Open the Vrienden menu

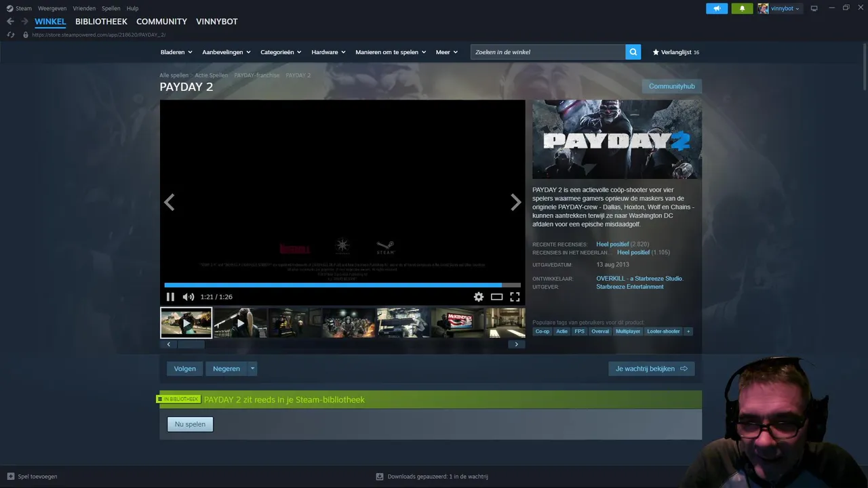pos(84,8)
